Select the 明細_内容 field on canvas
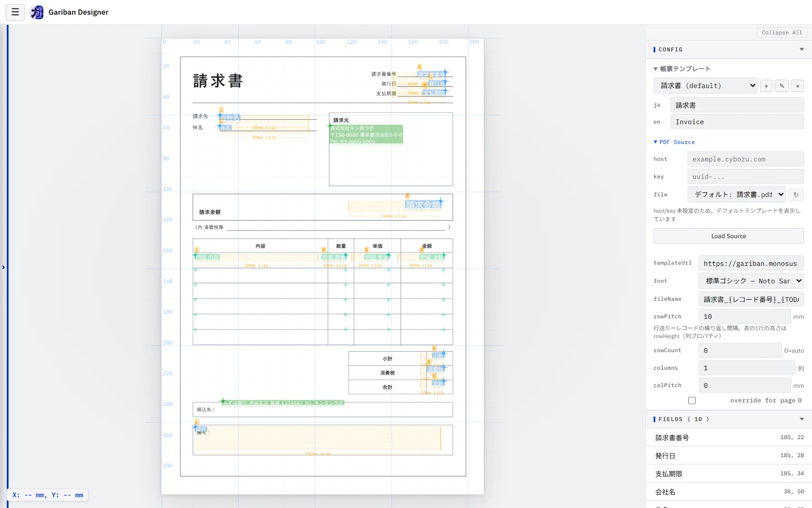 pos(207,257)
